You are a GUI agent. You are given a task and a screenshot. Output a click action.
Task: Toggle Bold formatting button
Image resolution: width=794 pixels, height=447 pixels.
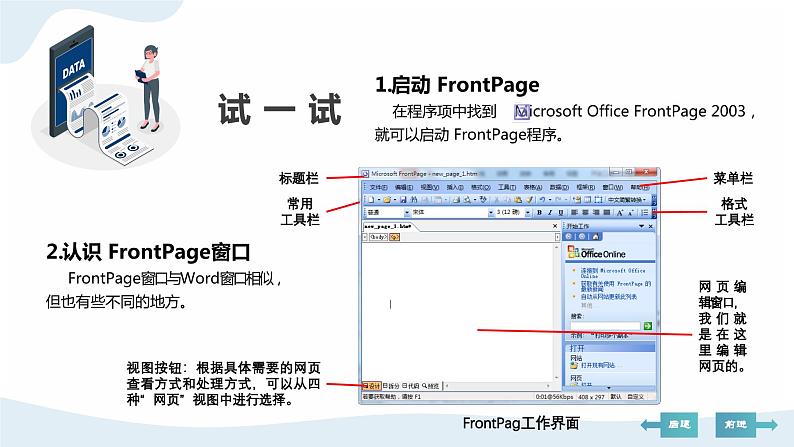538,213
